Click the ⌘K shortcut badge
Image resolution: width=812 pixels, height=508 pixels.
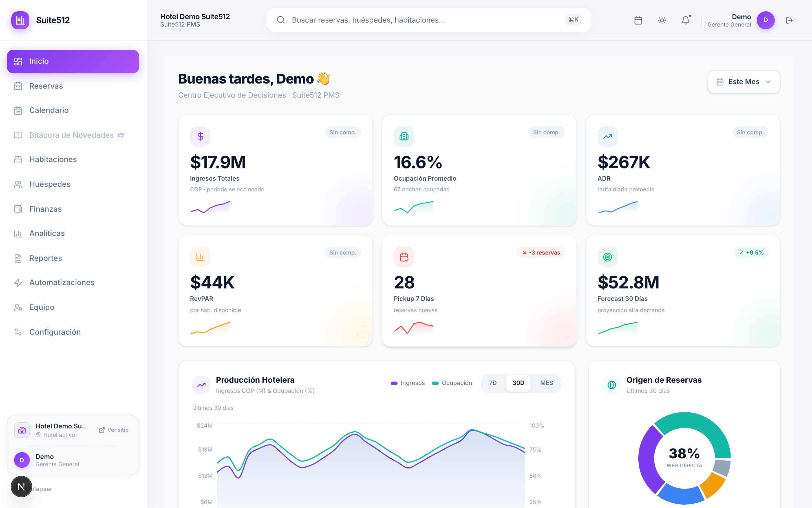[x=573, y=20]
